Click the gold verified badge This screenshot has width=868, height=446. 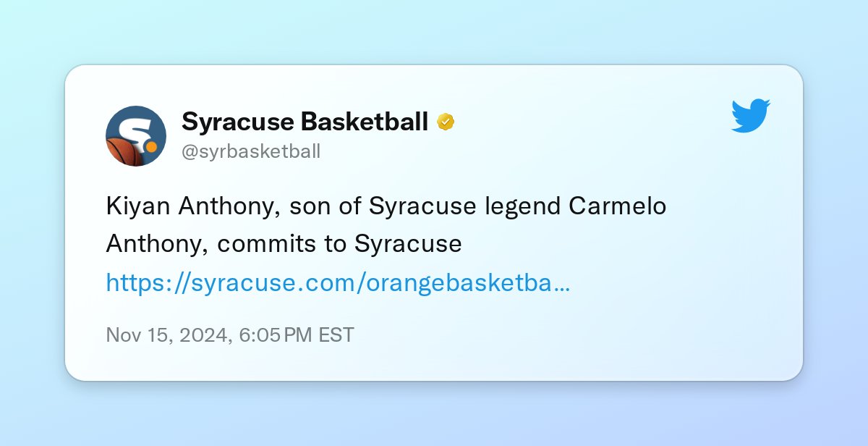(x=446, y=122)
